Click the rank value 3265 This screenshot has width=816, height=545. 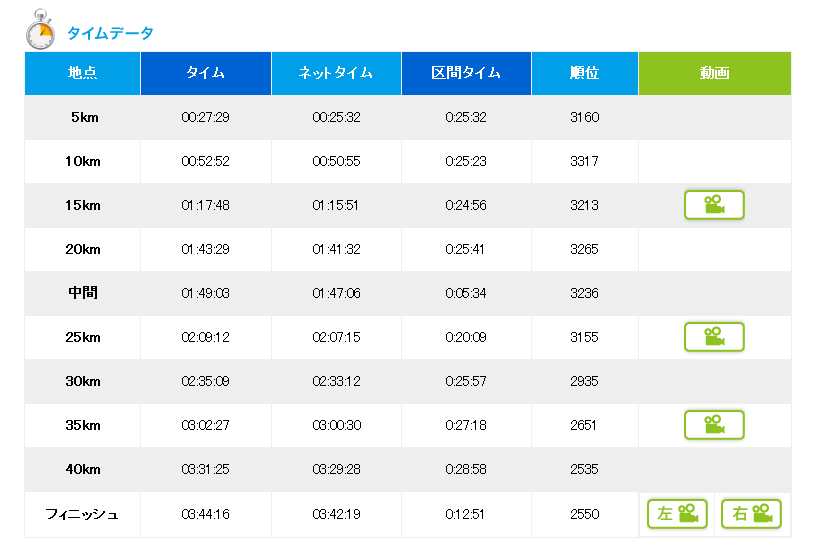pyautogui.click(x=584, y=249)
